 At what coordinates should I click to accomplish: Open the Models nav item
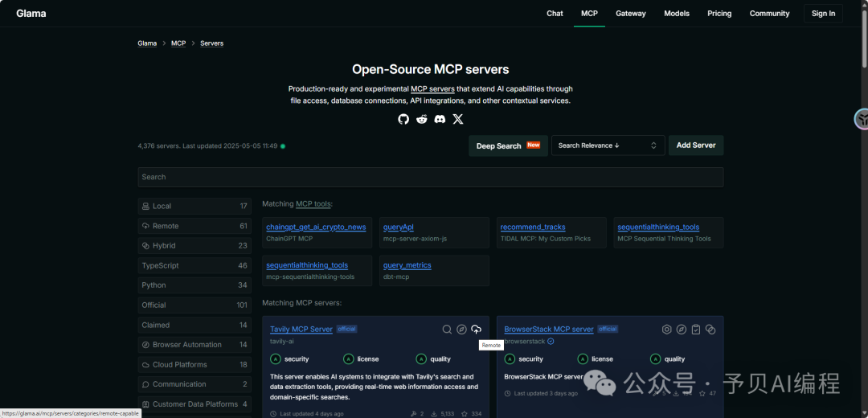(677, 14)
